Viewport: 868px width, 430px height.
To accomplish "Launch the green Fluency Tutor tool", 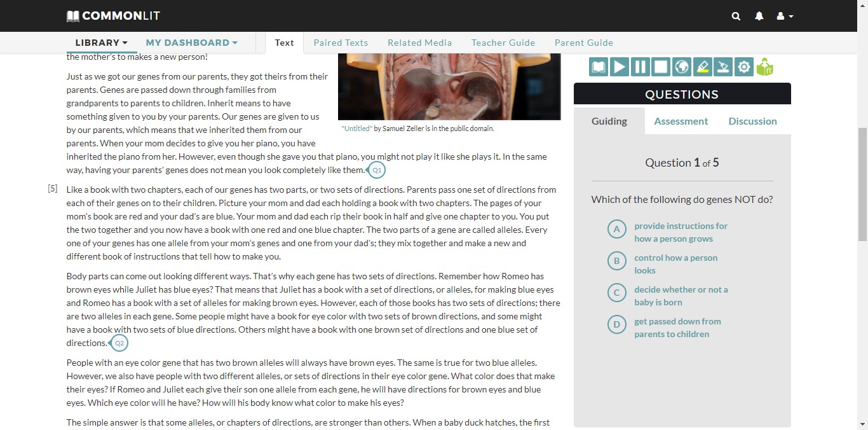I will coord(764,67).
